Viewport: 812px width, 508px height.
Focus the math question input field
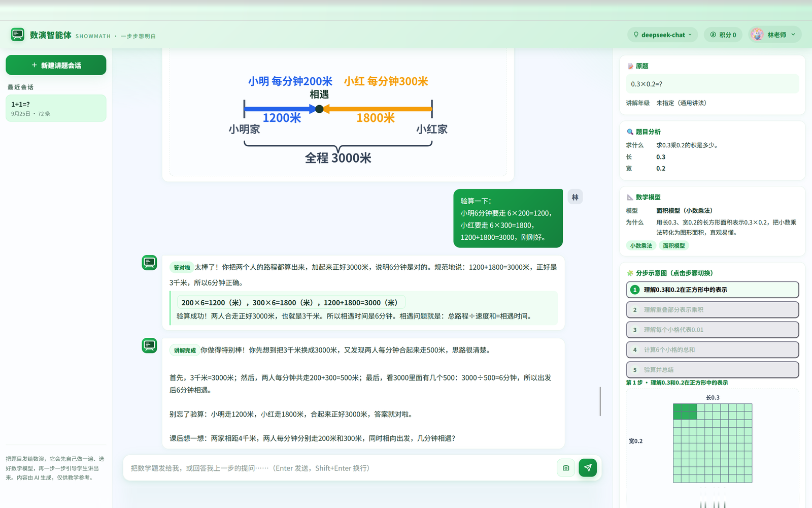(340, 468)
